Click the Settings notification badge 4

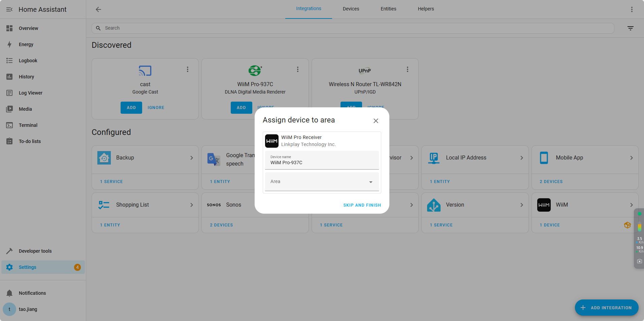pos(77,267)
